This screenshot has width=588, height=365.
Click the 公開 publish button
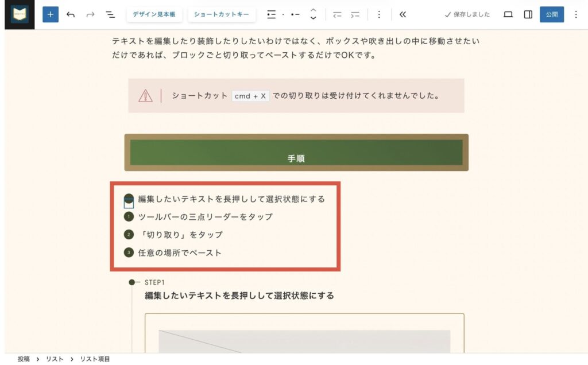click(x=551, y=14)
